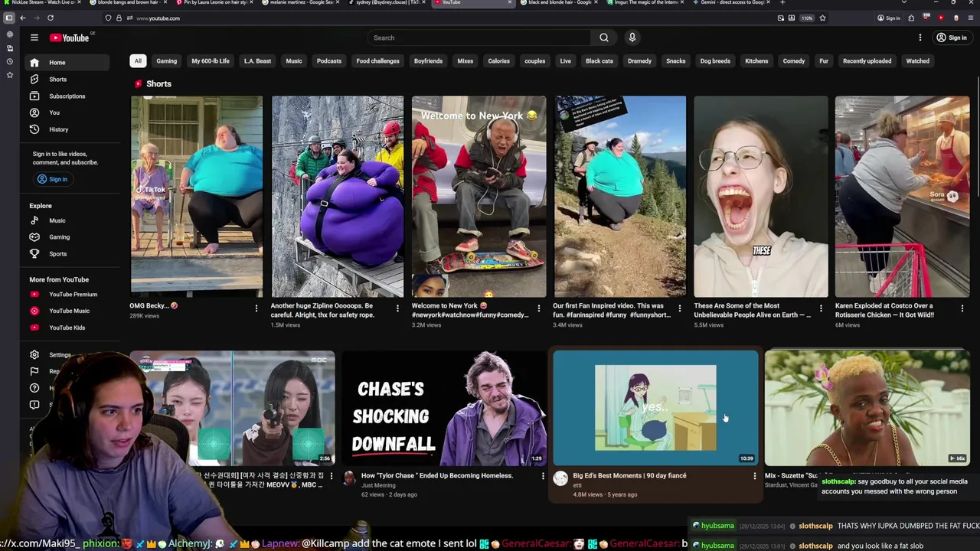Select the Watched filter chip
Image resolution: width=980 pixels, height=551 pixels.
[917, 61]
